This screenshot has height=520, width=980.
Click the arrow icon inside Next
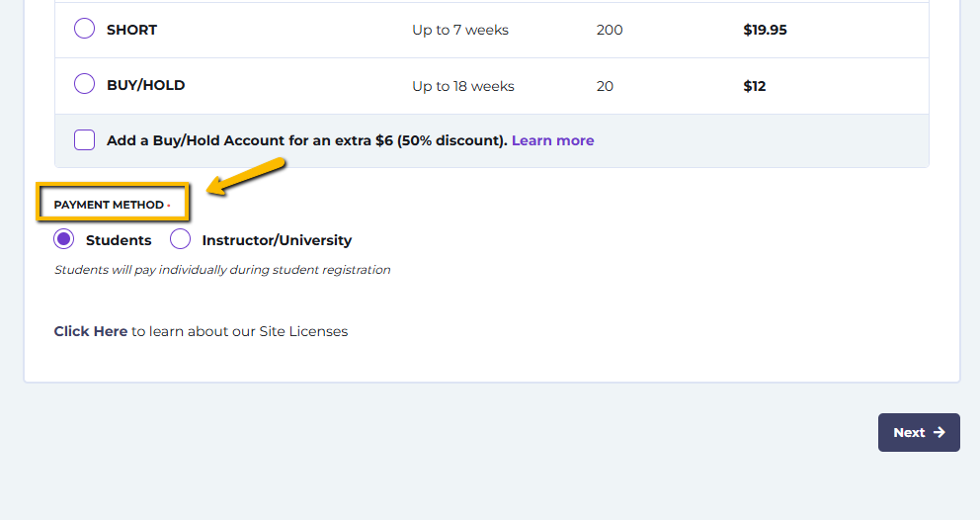tap(939, 432)
